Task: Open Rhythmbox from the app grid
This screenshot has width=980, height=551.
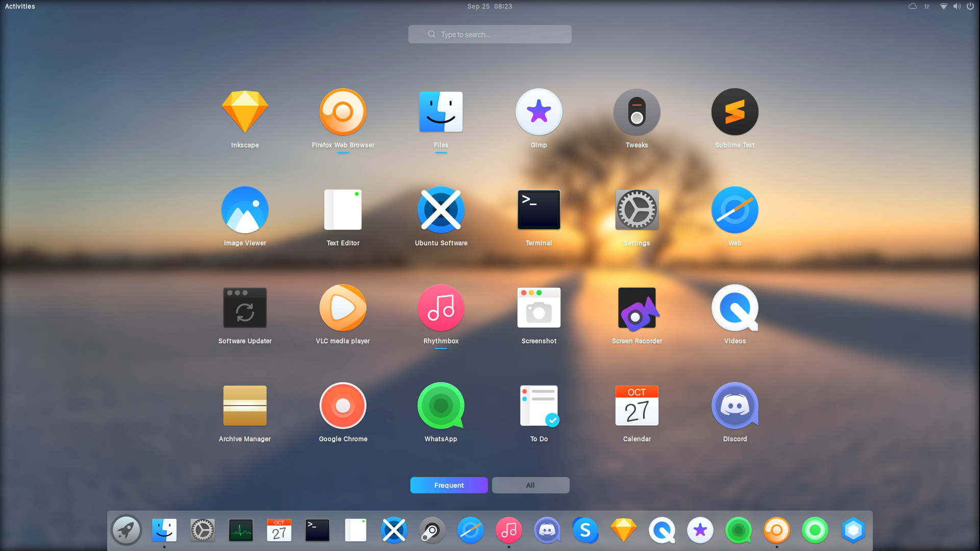Action: click(x=441, y=308)
